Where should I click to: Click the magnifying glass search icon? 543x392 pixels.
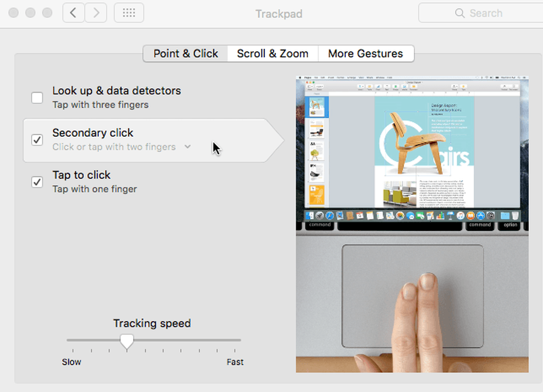coord(459,13)
